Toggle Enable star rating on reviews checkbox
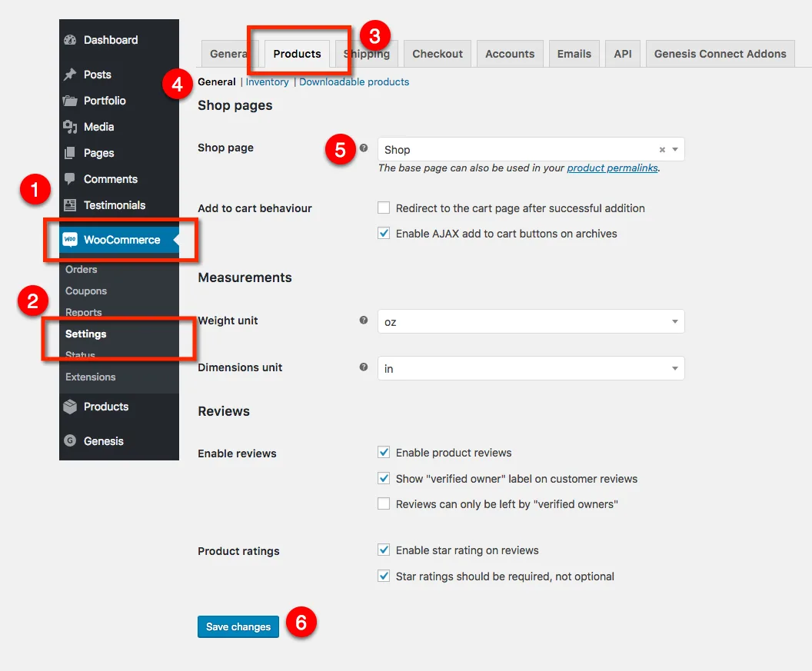The width and height of the screenshot is (812, 671). click(384, 550)
